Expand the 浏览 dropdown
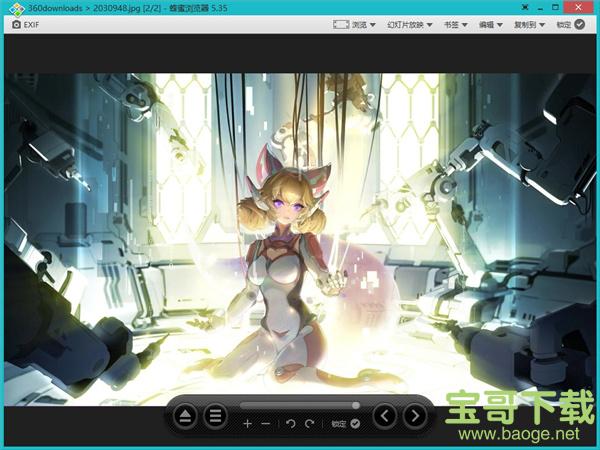The height and width of the screenshot is (450, 600). pos(365,24)
